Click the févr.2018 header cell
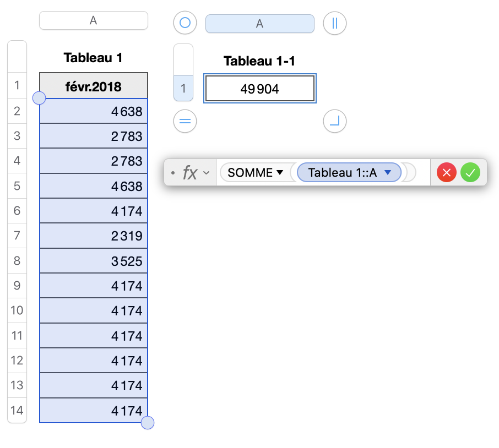Image resolution: width=499 pixels, height=448 pixels. (x=94, y=86)
